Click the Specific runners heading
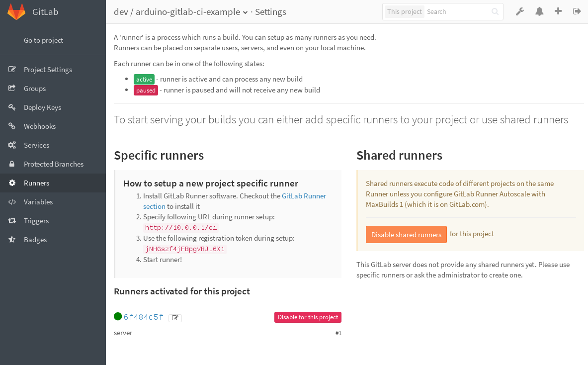The height and width of the screenshot is (365, 588). (159, 155)
